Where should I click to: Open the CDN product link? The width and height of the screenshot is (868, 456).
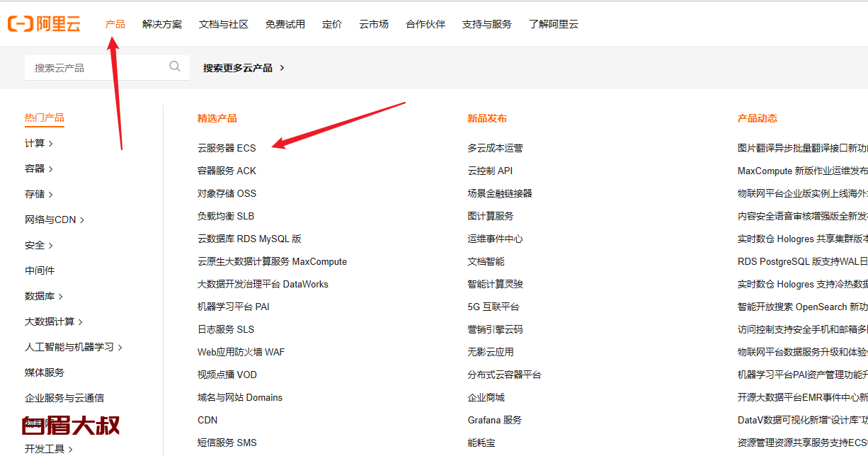pos(207,420)
